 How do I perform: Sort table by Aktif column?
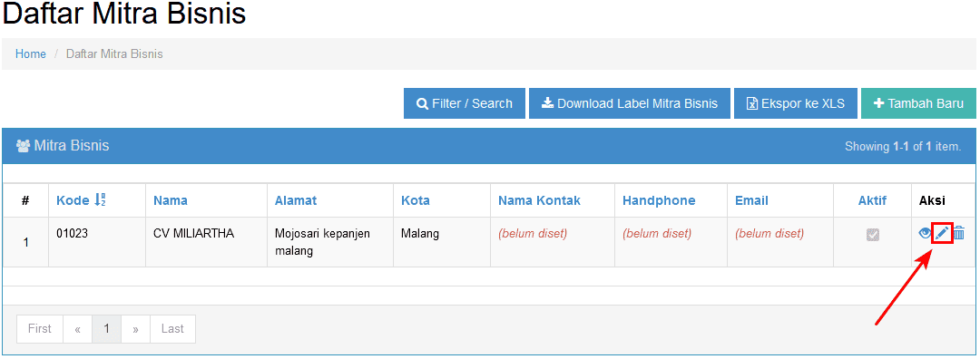pos(872,200)
